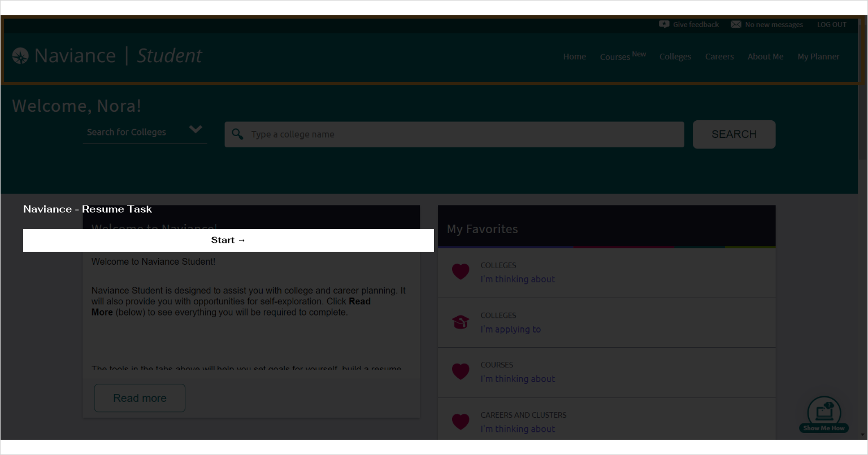This screenshot has height=455, width=868.
Task: Click the heart icon beside Careers and Clusters
Action: tap(461, 422)
